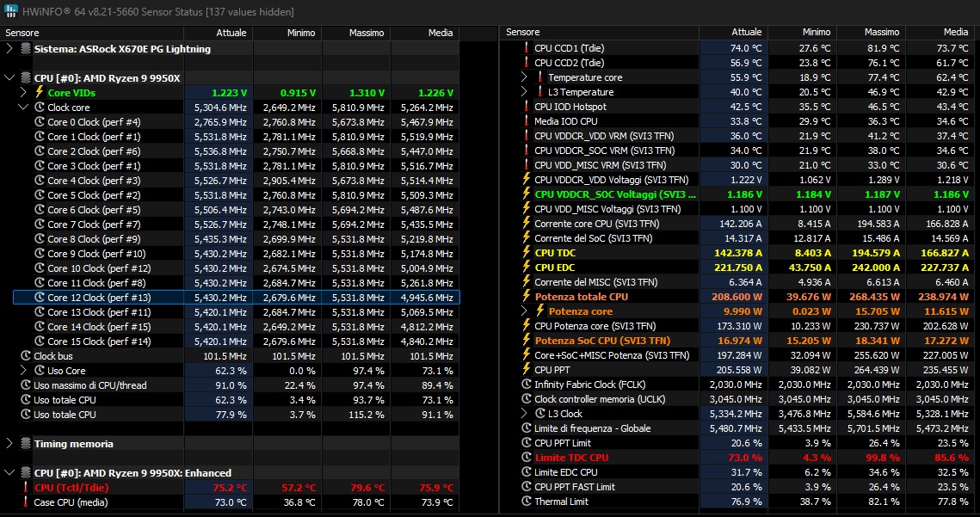Click the lightning icon beside CPU EDC

[527, 268]
